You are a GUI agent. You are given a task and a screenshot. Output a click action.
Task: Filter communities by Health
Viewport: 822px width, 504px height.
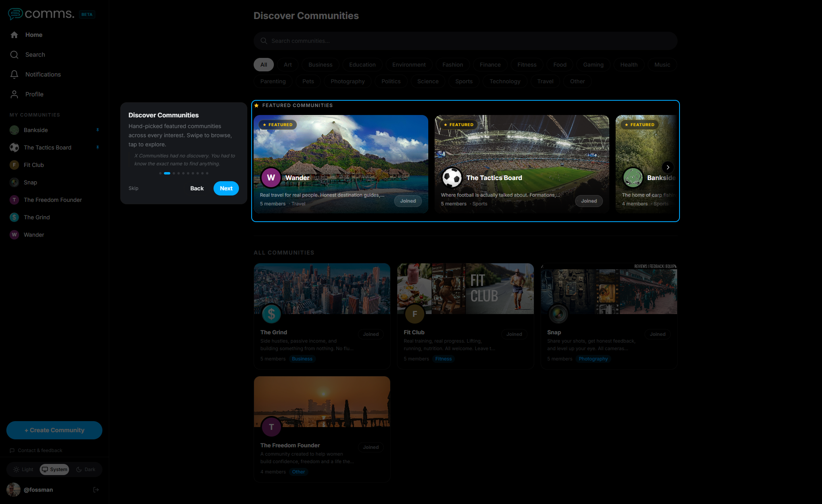click(x=629, y=65)
